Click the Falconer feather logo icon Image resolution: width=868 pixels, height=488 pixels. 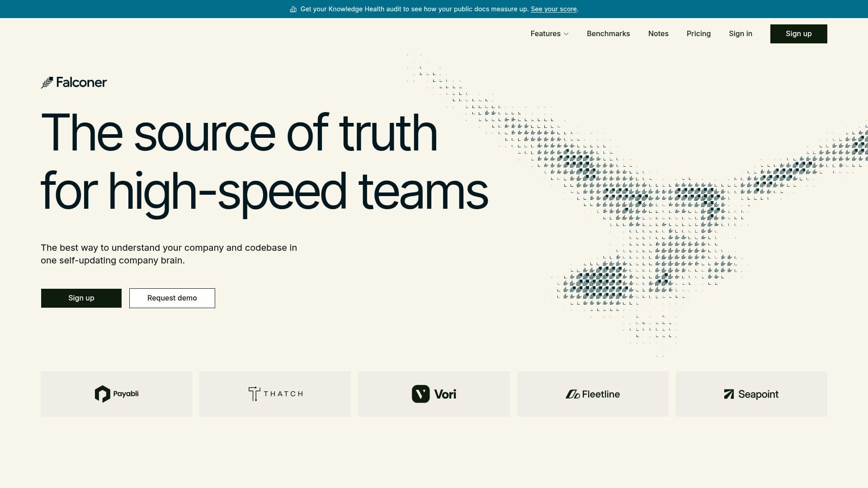[x=47, y=83]
